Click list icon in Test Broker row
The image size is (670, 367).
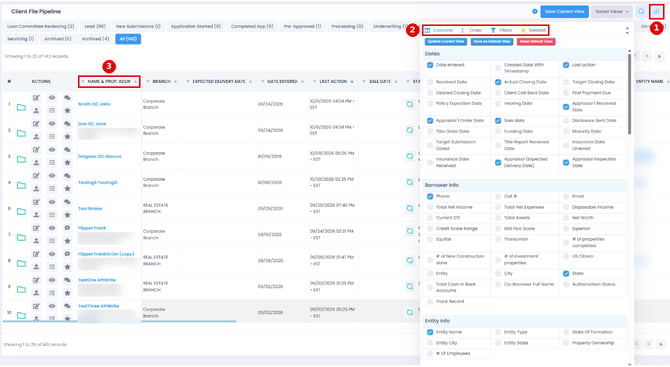tap(52, 215)
